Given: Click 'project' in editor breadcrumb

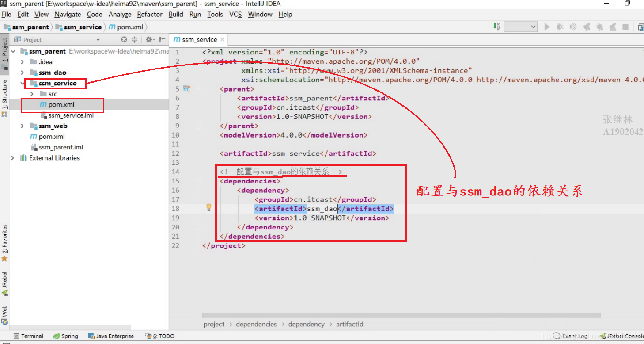Looking at the screenshot, I should tap(214, 324).
